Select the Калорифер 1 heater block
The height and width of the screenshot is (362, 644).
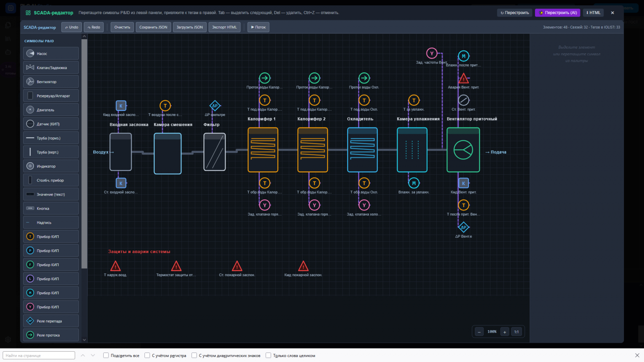pos(263,150)
